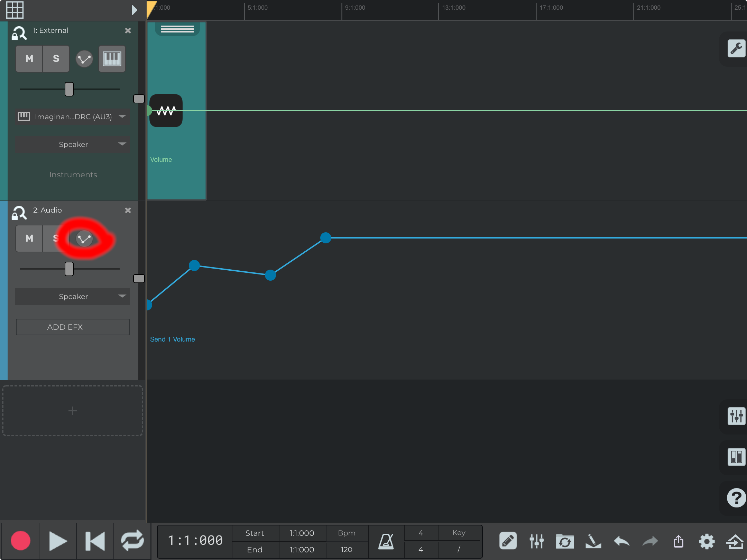Image resolution: width=747 pixels, height=560 pixels.
Task: Click the Instruments label on External track
Action: (x=73, y=175)
